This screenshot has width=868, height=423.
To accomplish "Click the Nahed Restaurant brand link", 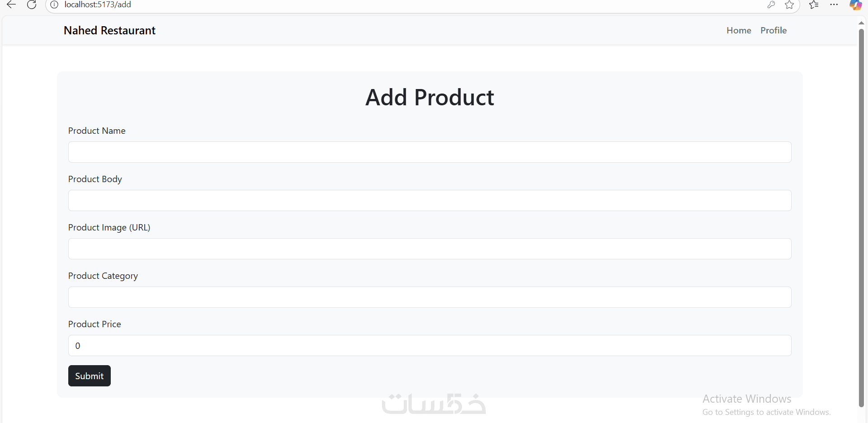I will [x=109, y=30].
